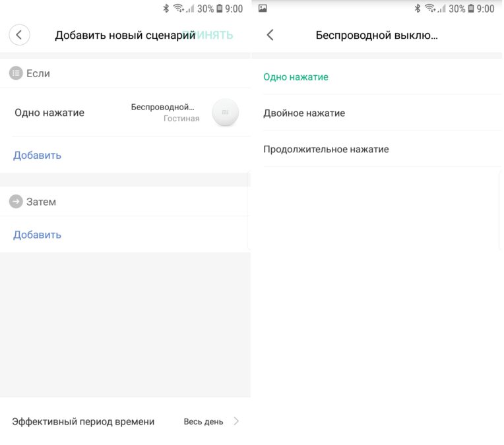
Task: Tap the Wi-Fi icon in right status bar
Action: (x=430, y=9)
